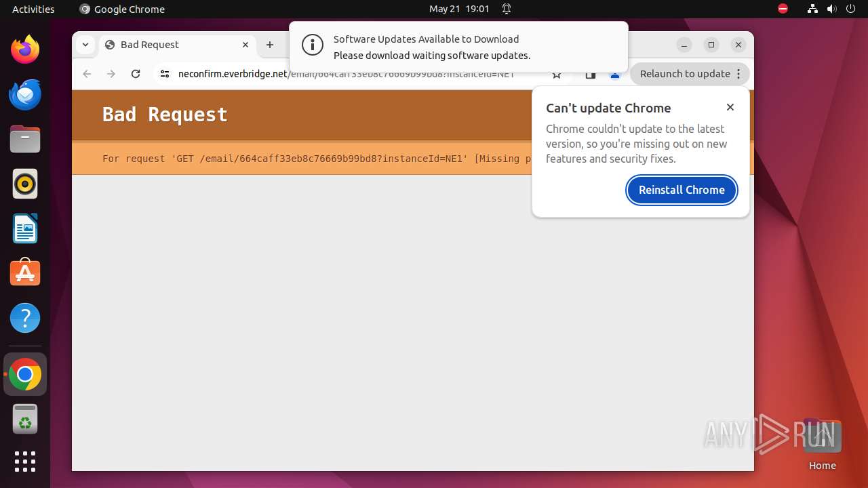The image size is (868, 488).
Task: Bookmark this page with star icon
Action: 557,75
